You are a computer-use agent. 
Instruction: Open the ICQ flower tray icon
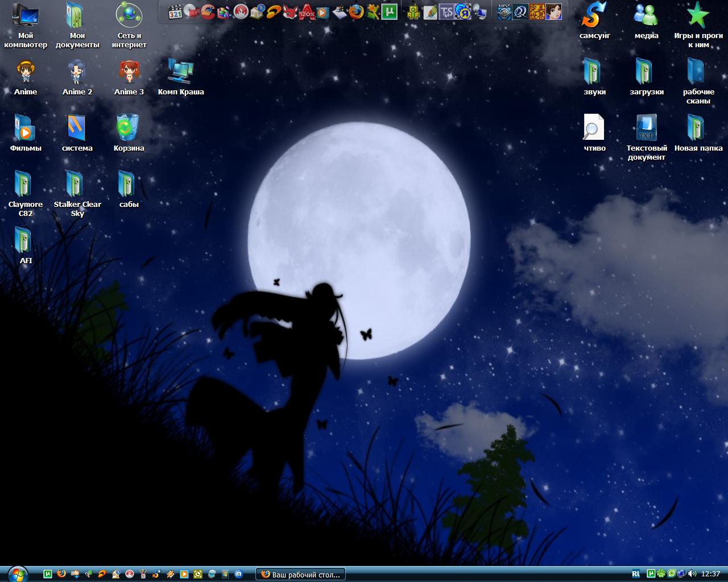coord(661,574)
